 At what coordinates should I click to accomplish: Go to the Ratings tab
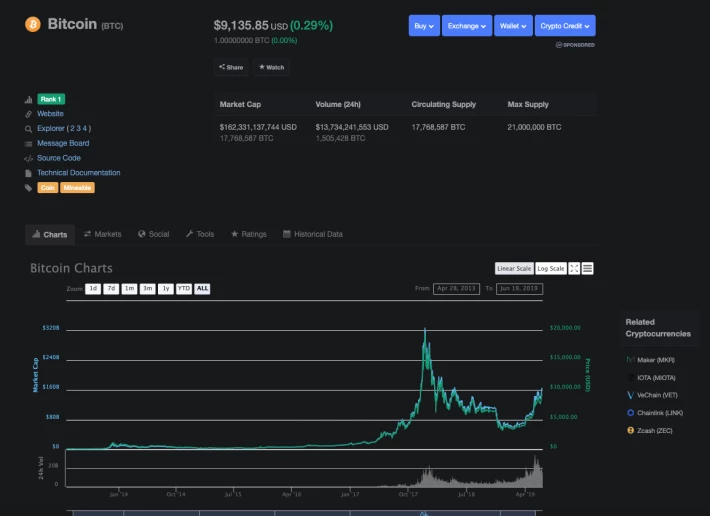click(x=249, y=234)
